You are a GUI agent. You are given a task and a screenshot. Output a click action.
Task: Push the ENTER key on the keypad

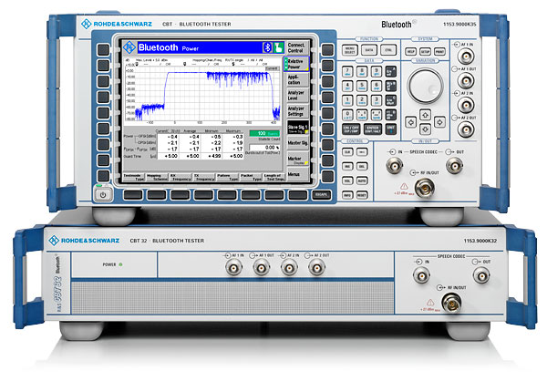[373, 129]
